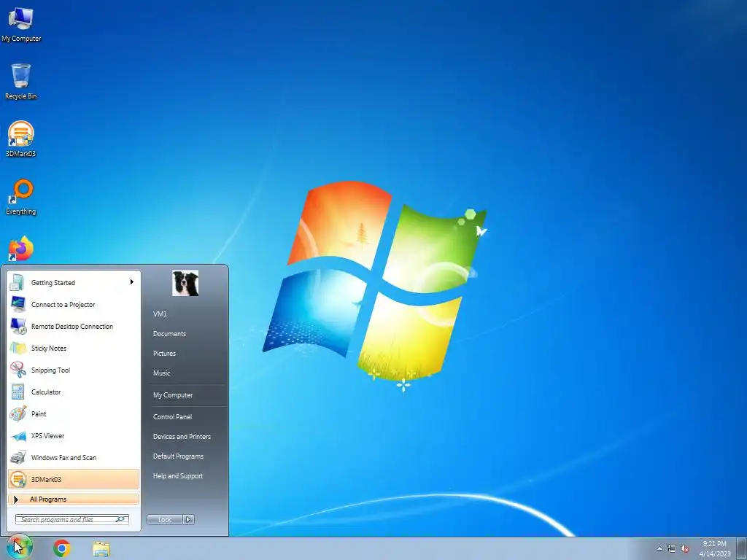The height and width of the screenshot is (560, 747).
Task: Click the XPS Viewer icon
Action: pyautogui.click(x=18, y=436)
